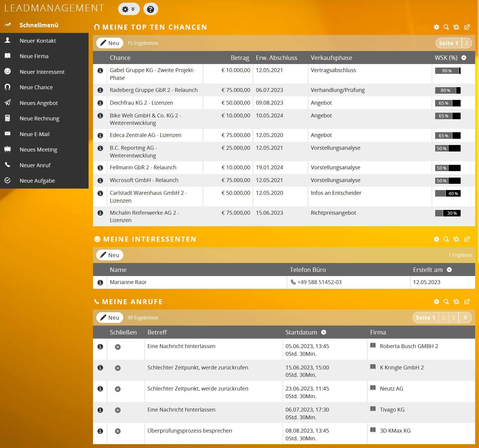Image resolution: width=479 pixels, height=448 pixels.
Task: Click the 30 % probability bar
Action: (x=448, y=213)
